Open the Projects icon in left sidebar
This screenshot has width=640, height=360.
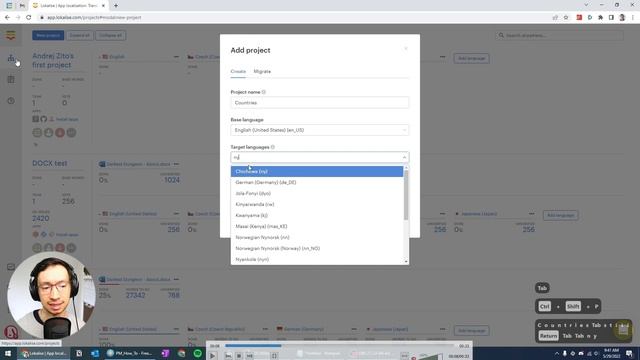(11, 58)
